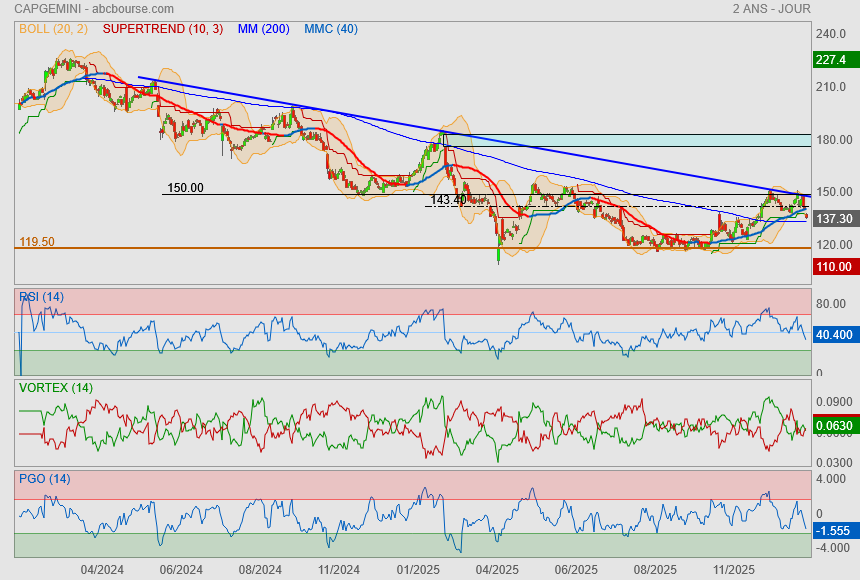Screen dimensions: 860x580
Task: Click the 40.400 RSI value tag
Action: [x=833, y=335]
